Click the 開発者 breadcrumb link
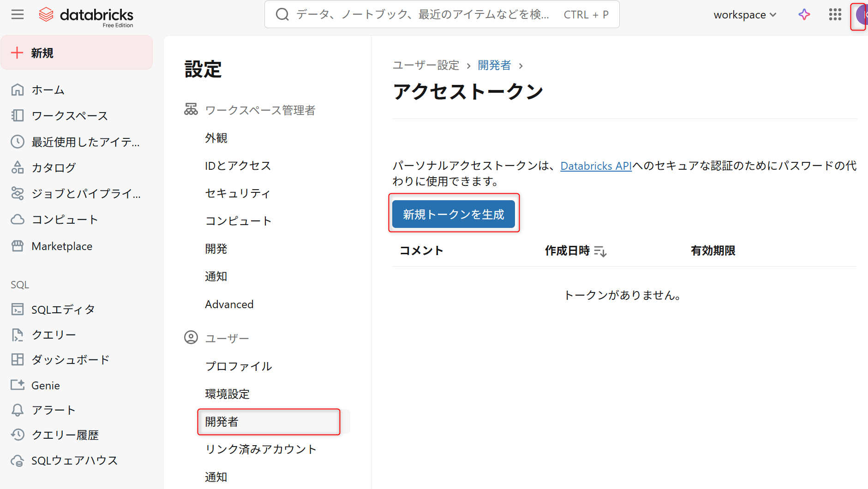 pyautogui.click(x=494, y=66)
